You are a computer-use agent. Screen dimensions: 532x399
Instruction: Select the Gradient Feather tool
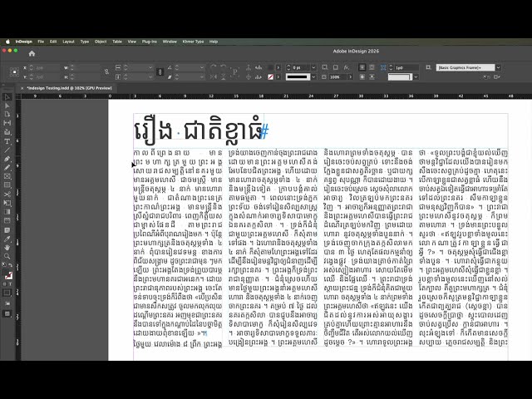coord(7,221)
